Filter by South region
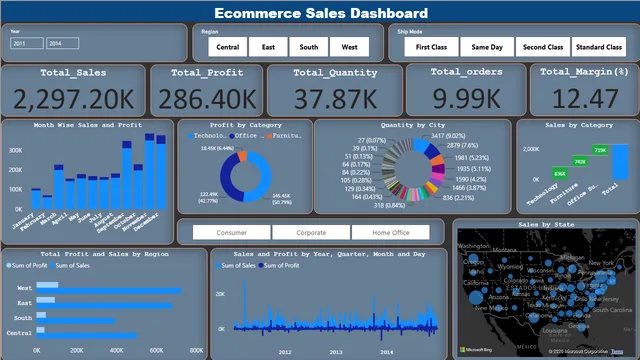This screenshot has height=360, width=640. coord(309,47)
